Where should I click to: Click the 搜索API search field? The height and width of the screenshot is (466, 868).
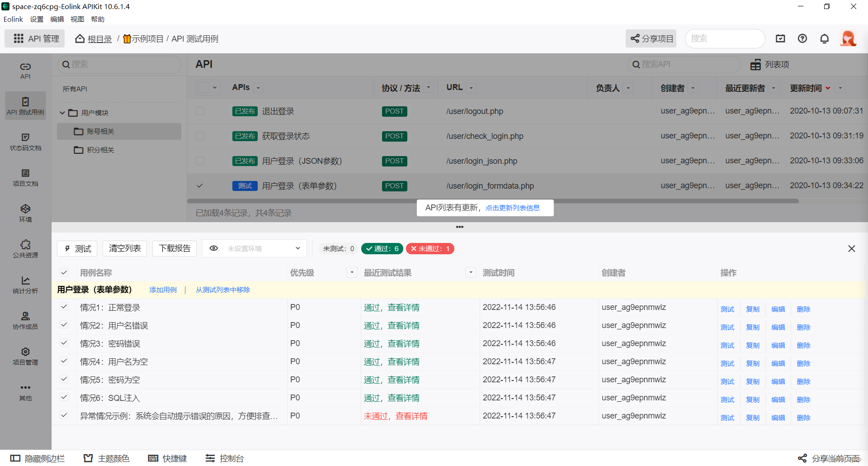pyautogui.click(x=684, y=65)
